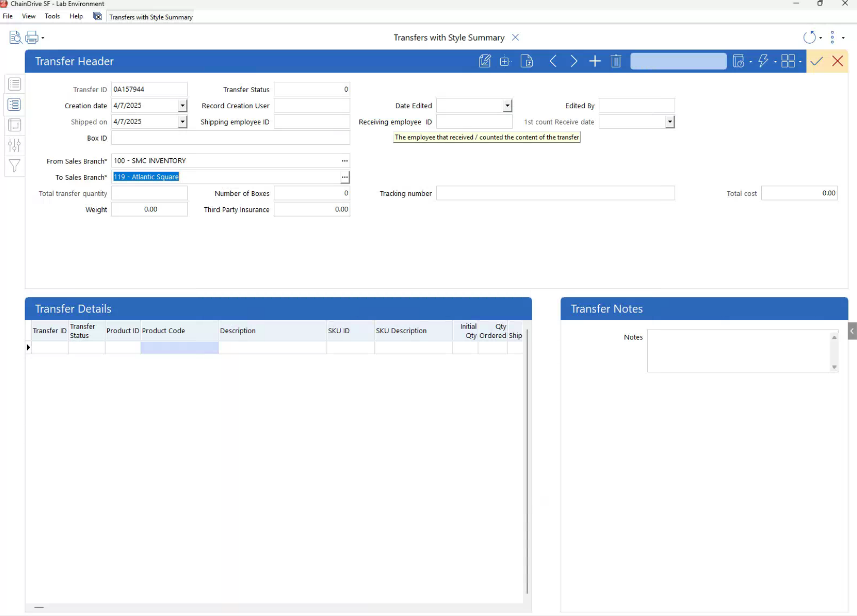Open the View menu
Screen dimensions: 857x616
click(29, 16)
